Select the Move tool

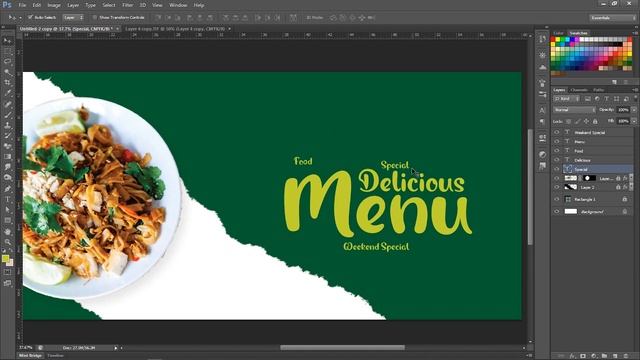point(7,41)
